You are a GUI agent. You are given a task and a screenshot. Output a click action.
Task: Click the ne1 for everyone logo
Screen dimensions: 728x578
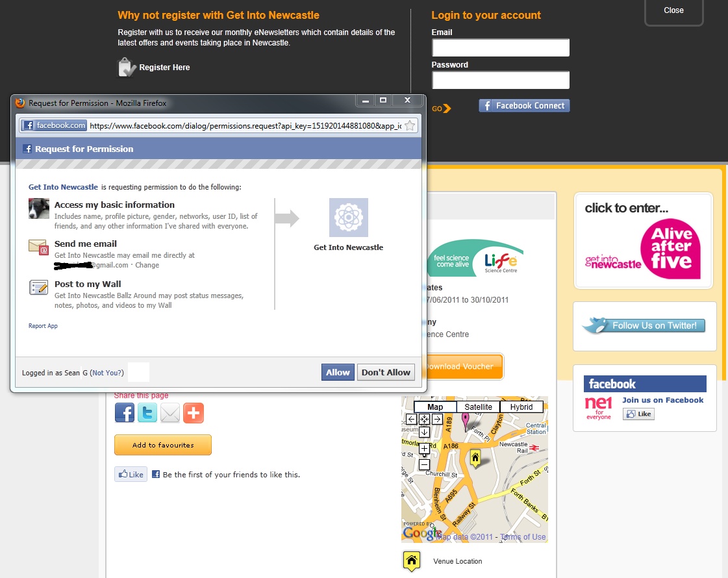[599, 408]
